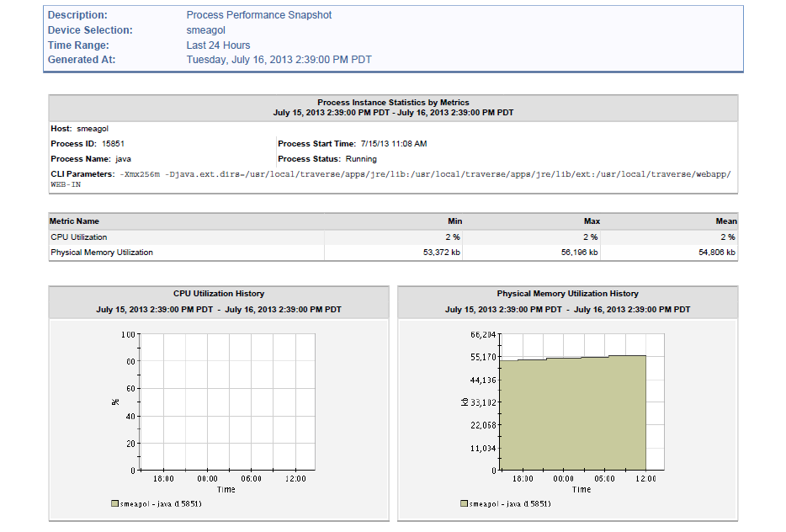786x532 pixels.
Task: Select the Max column header
Action: tap(592, 221)
